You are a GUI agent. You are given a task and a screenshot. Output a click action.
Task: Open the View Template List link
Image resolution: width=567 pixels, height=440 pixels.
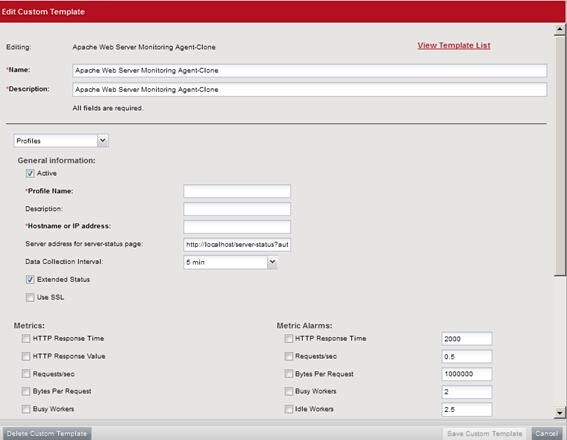tap(454, 46)
